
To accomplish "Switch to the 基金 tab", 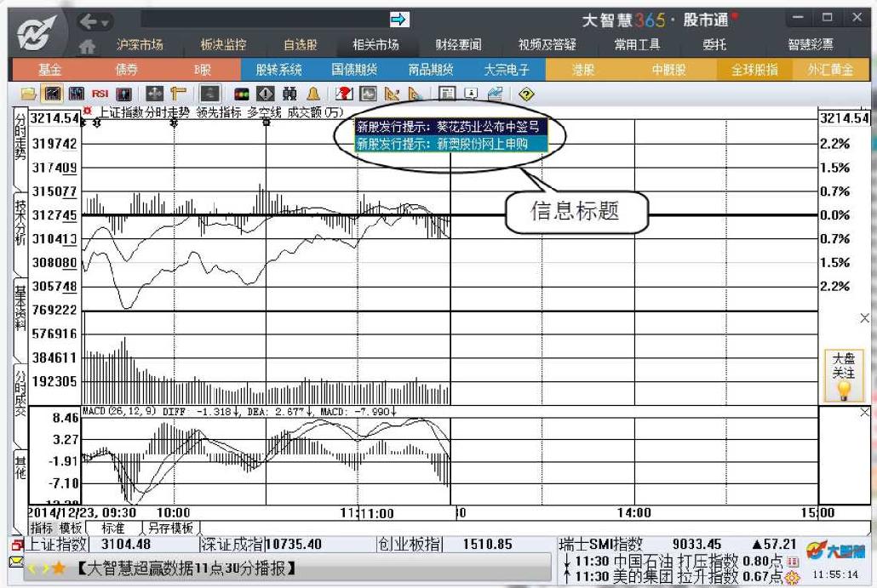I will coord(49,70).
